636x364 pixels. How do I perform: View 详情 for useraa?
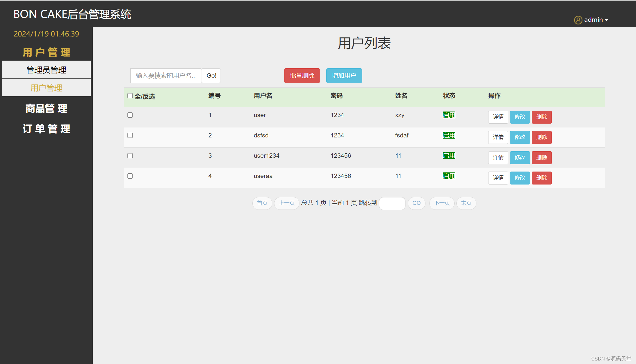(x=498, y=178)
